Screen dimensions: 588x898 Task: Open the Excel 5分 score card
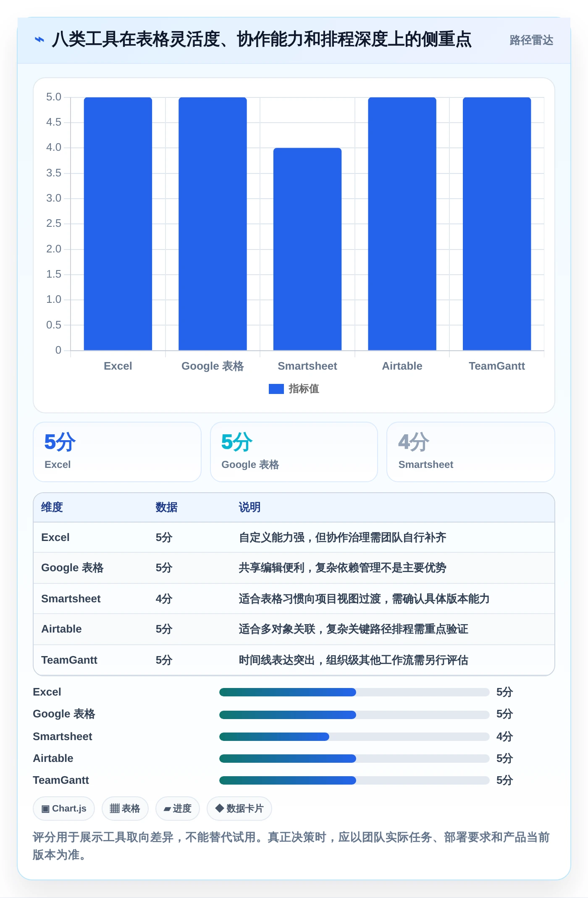(117, 452)
